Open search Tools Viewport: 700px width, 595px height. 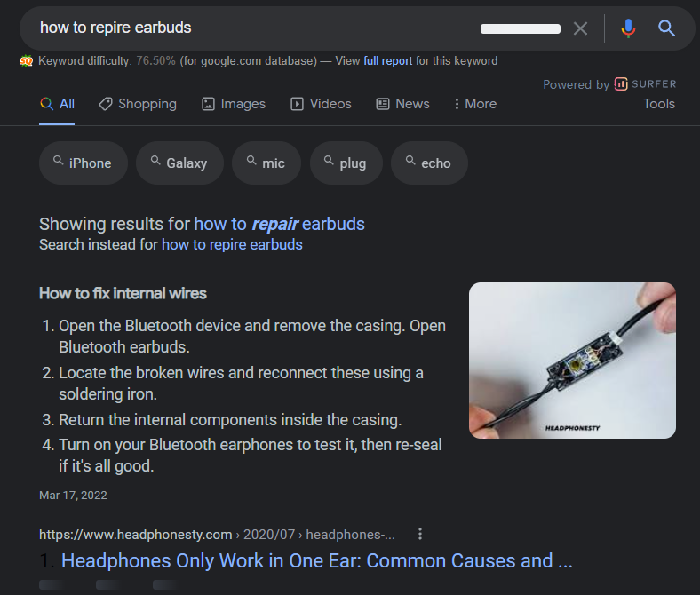(659, 104)
